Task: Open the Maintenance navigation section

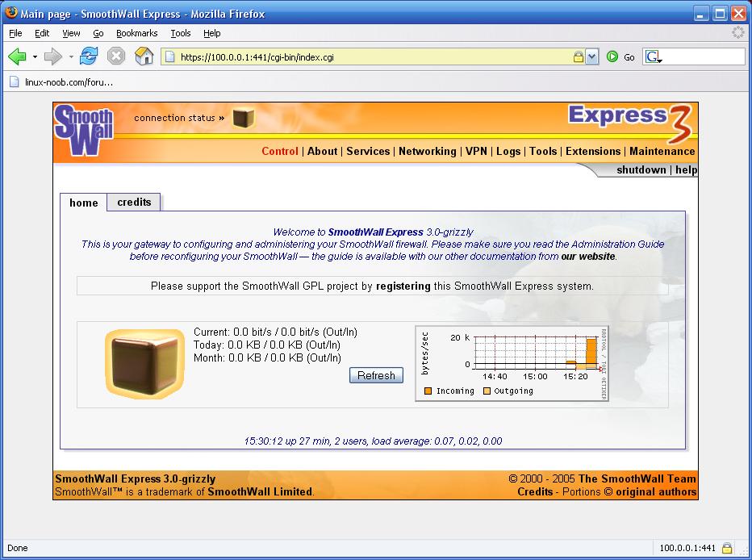Action: [x=662, y=151]
